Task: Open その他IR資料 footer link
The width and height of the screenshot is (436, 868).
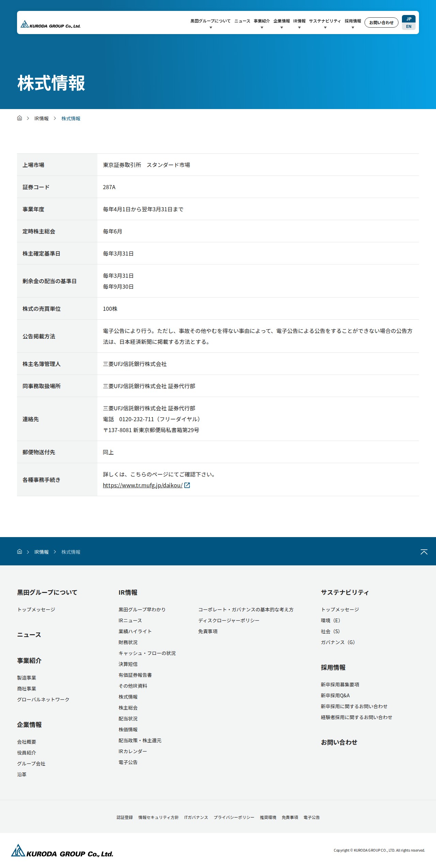Action: pos(133,686)
